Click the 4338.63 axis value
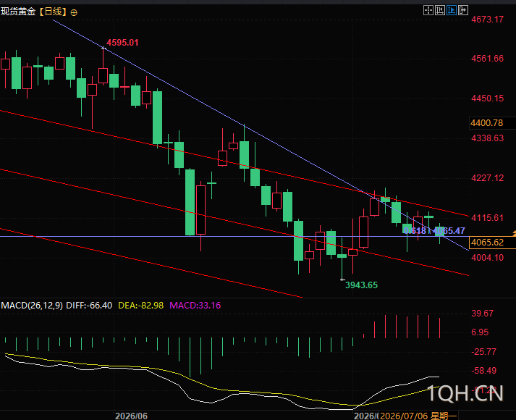The height and width of the screenshot is (420, 516). (x=487, y=138)
